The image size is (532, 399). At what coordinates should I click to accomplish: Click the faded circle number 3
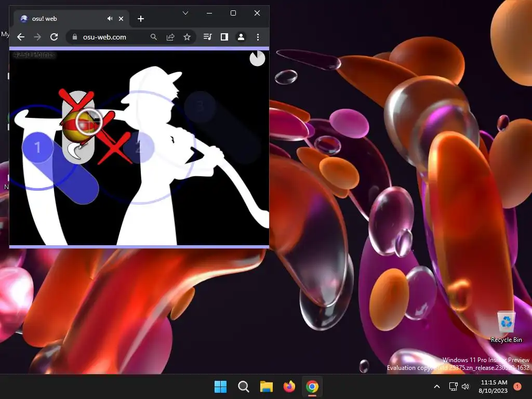tap(200, 107)
